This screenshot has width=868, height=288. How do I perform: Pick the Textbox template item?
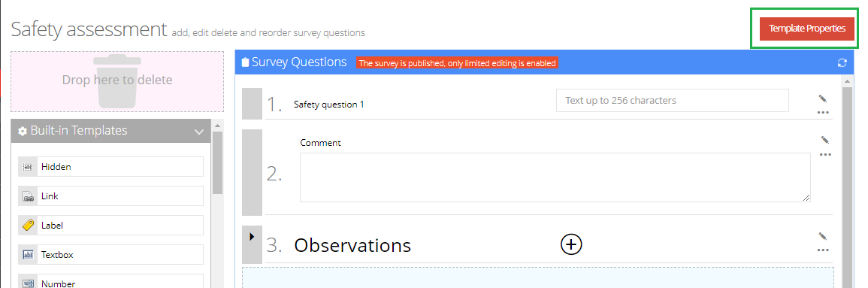tap(110, 255)
